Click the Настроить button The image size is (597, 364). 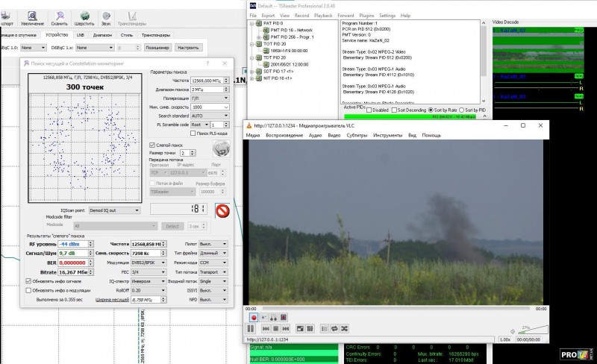tap(187, 47)
